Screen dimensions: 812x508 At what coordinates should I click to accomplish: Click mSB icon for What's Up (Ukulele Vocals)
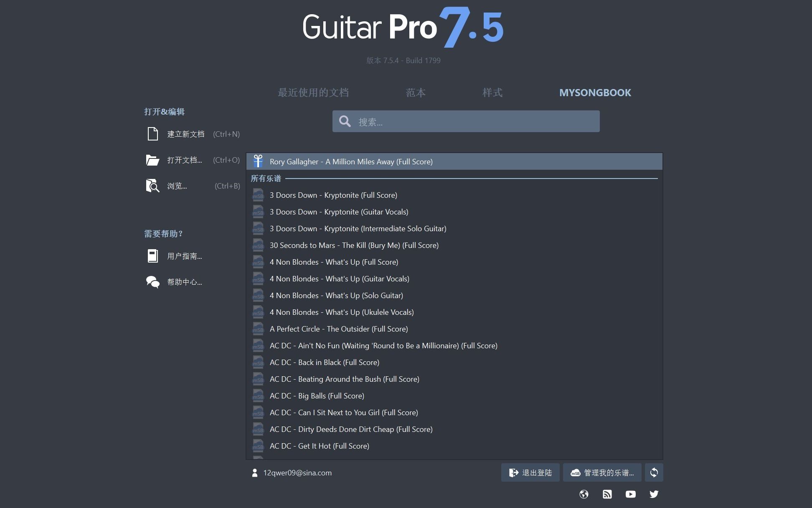258,312
